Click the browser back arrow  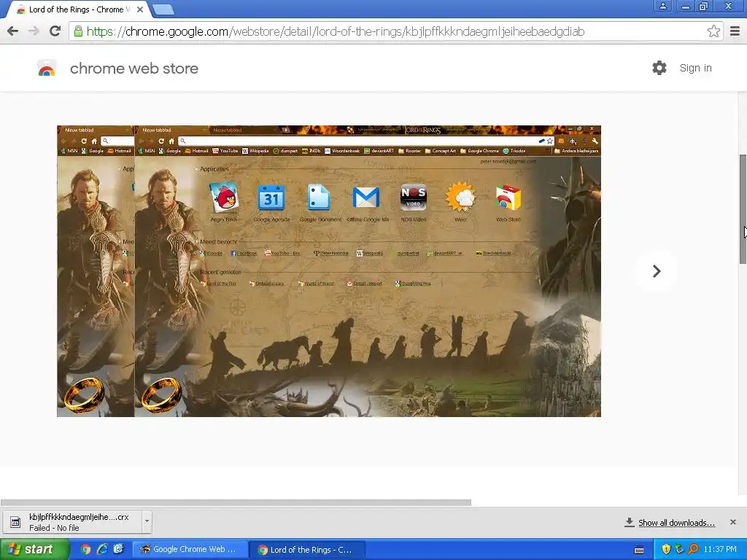13,31
